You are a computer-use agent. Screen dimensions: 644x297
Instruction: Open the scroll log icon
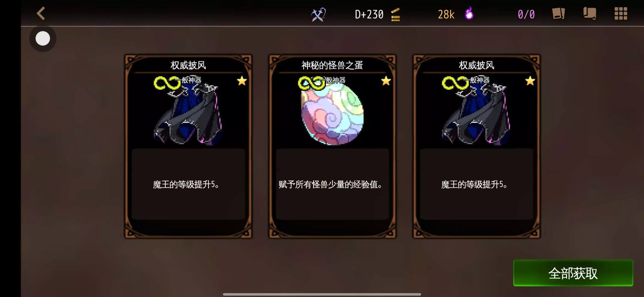click(x=590, y=13)
